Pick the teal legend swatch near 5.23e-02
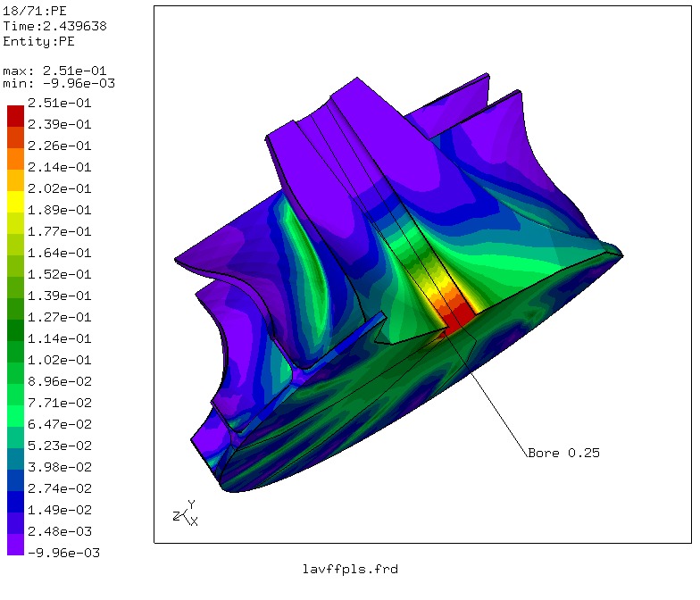Viewport: 700px width, 600px height. (x=16, y=436)
